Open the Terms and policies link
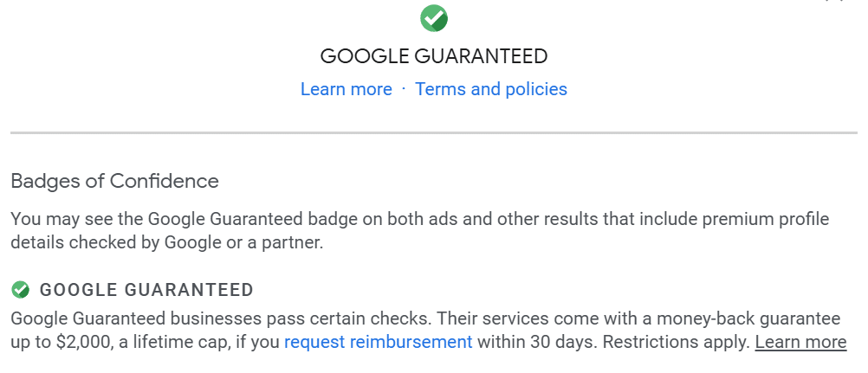This screenshot has height=373, width=868. point(491,89)
